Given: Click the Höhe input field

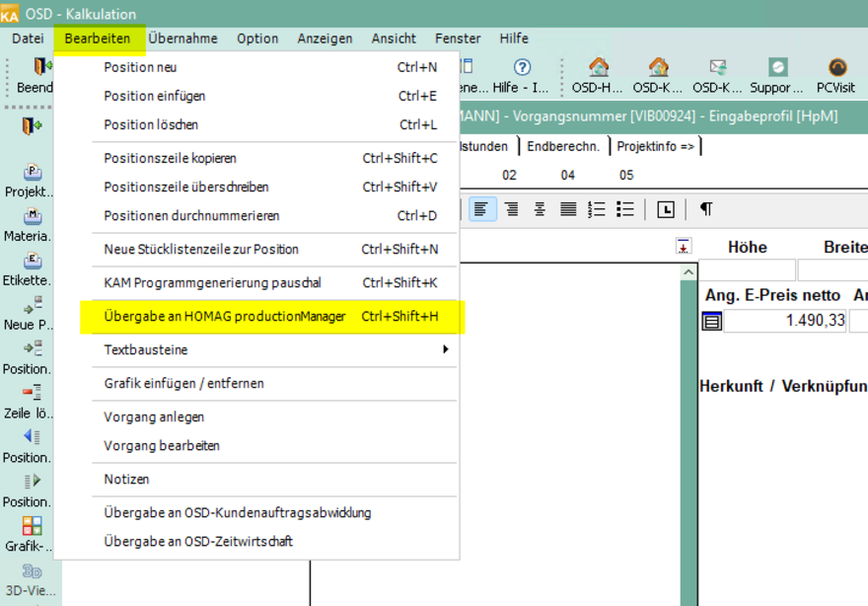Looking at the screenshot, I should tap(748, 270).
